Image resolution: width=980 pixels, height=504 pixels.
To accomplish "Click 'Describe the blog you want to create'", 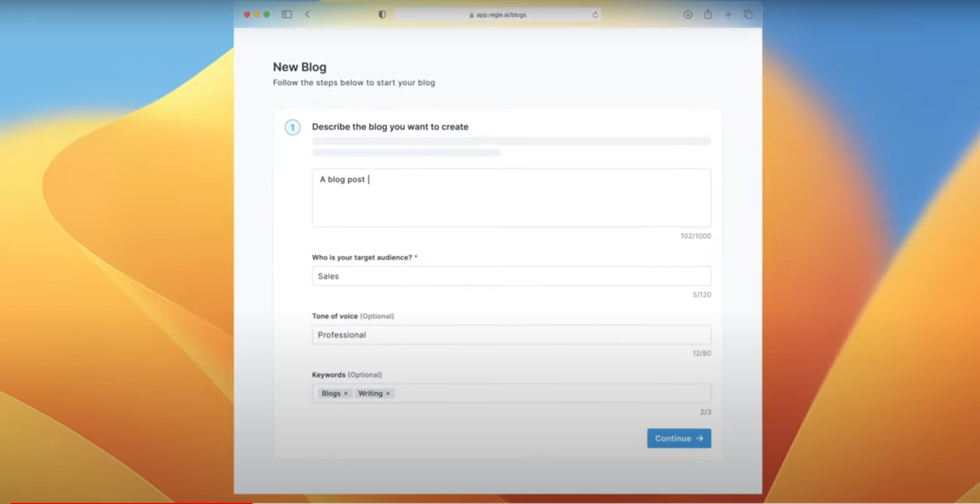I will click(390, 127).
